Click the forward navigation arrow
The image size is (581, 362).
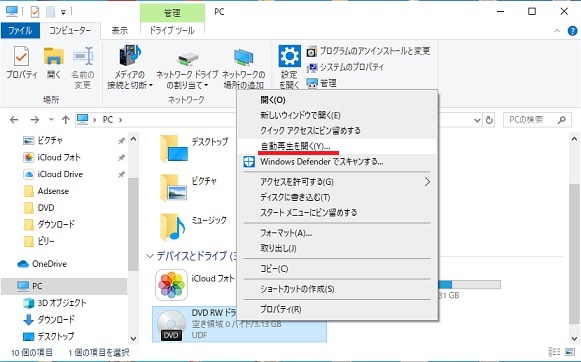34,120
